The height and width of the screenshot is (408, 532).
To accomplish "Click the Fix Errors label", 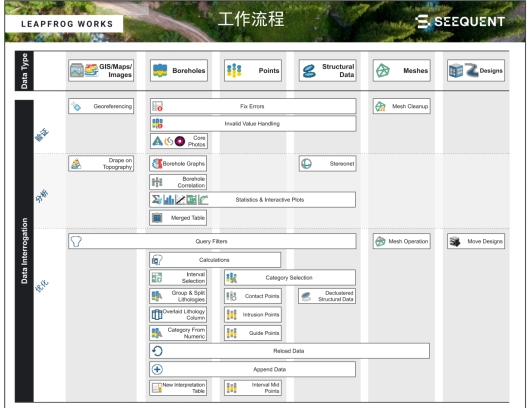I will click(252, 106).
